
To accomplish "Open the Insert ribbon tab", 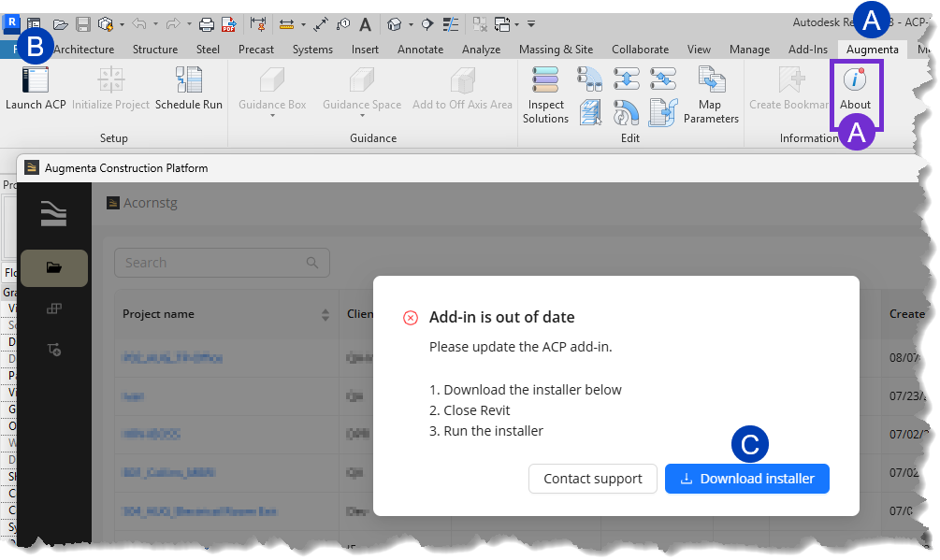I will click(x=365, y=50).
